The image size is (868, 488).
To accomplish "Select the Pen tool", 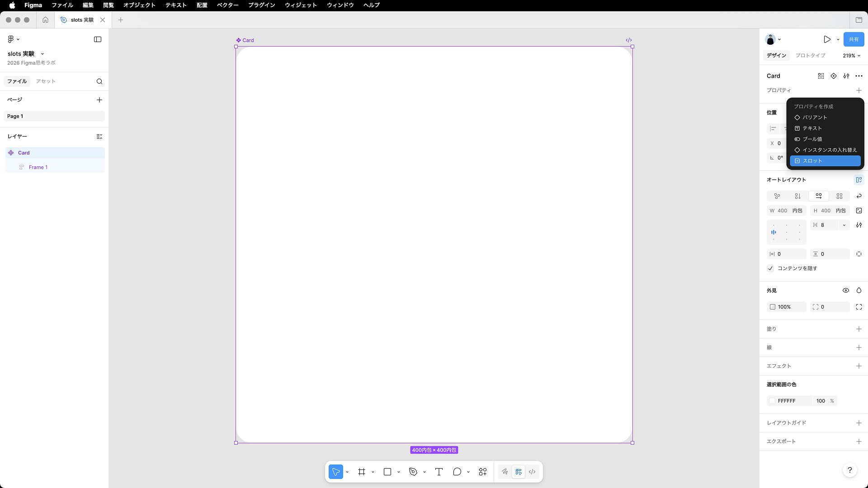I will click(413, 472).
